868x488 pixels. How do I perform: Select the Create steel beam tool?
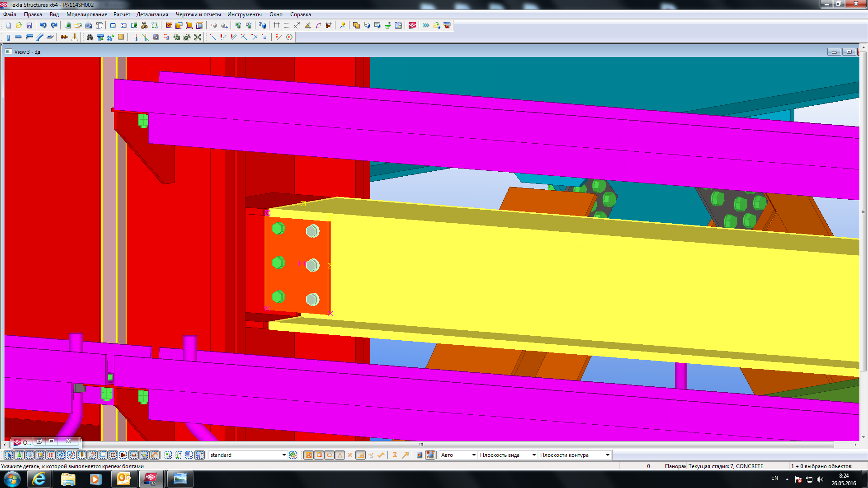[19, 38]
